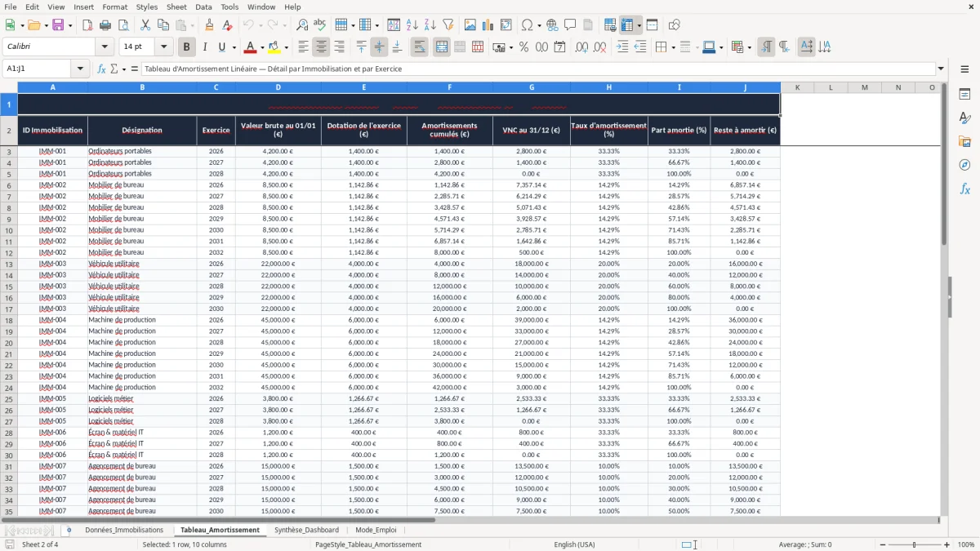Toggle Center Horizontally alignment
980x551 pixels.
321,47
